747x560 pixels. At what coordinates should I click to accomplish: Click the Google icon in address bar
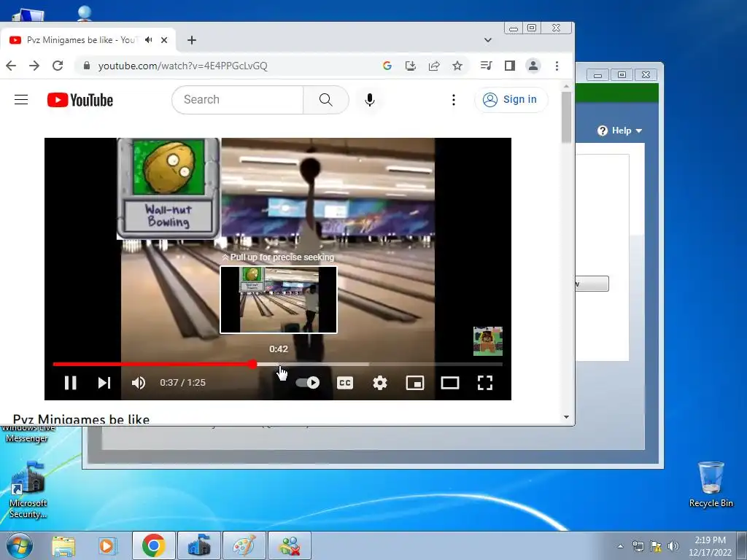coord(387,66)
